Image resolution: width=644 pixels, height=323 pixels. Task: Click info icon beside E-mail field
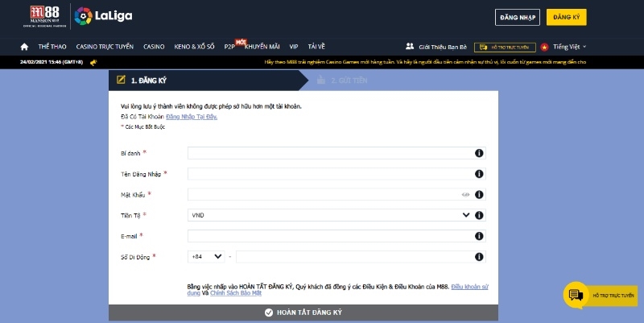[x=479, y=236]
